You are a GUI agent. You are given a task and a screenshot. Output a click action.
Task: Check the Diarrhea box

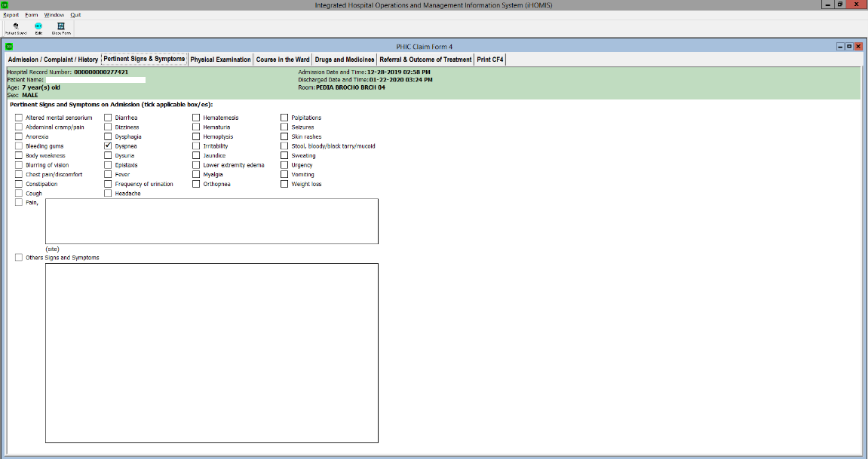tap(108, 118)
